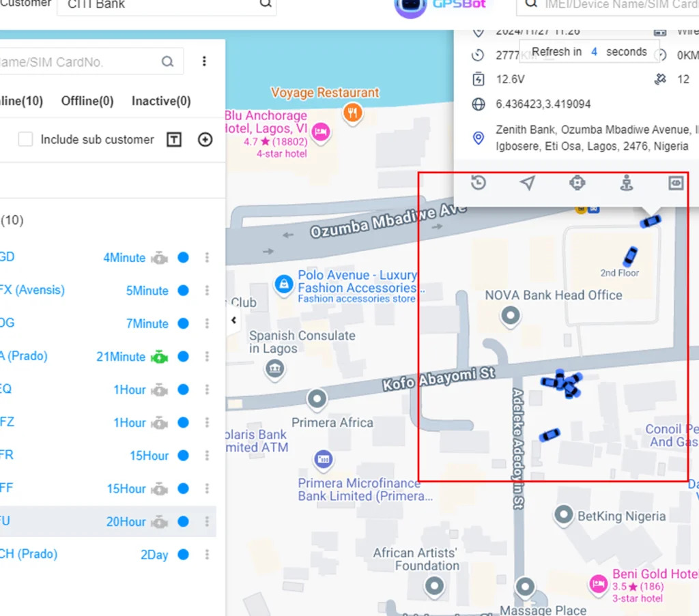This screenshot has height=616, width=699.
Task: Click the add device plus circle icon
Action: click(x=205, y=140)
